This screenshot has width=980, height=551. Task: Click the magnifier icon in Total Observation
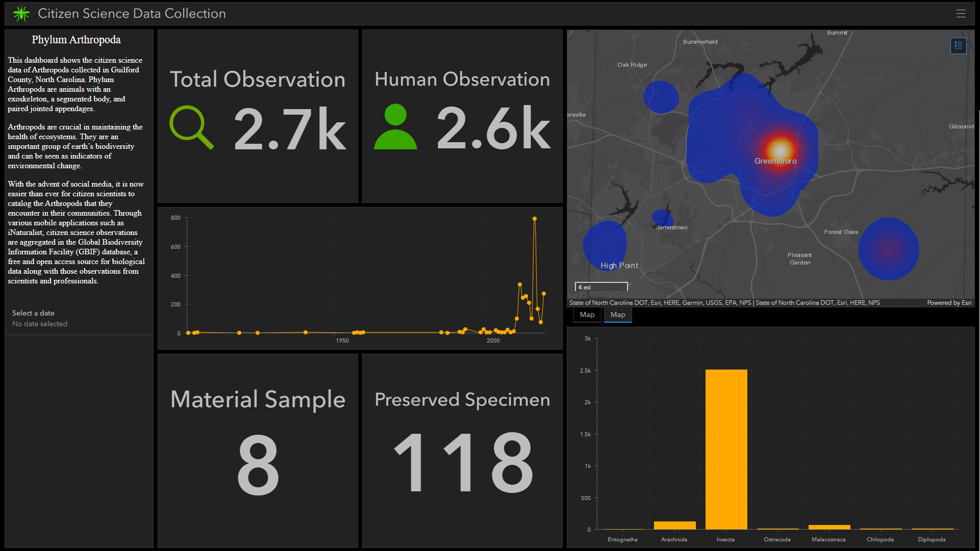pos(191,127)
